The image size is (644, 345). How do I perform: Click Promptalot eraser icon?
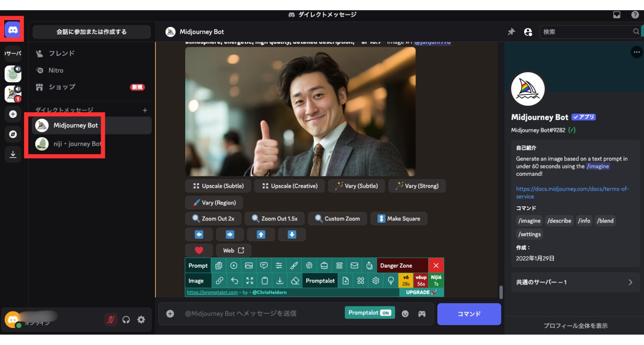tap(295, 281)
